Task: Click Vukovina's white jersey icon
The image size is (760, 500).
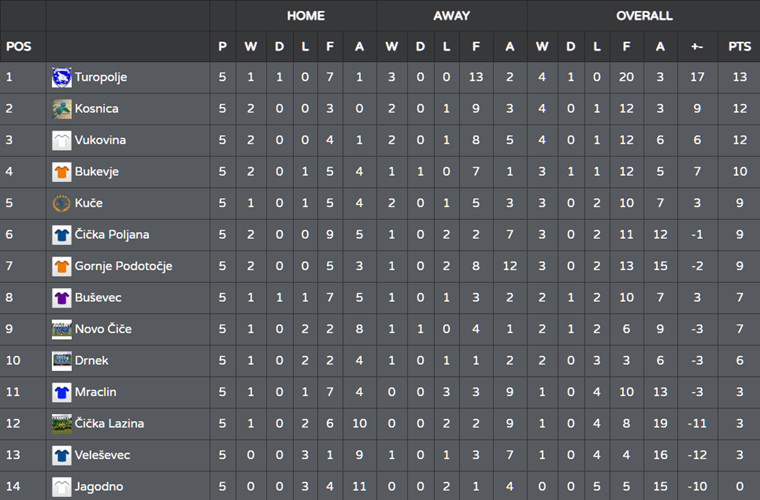Action: tap(62, 141)
